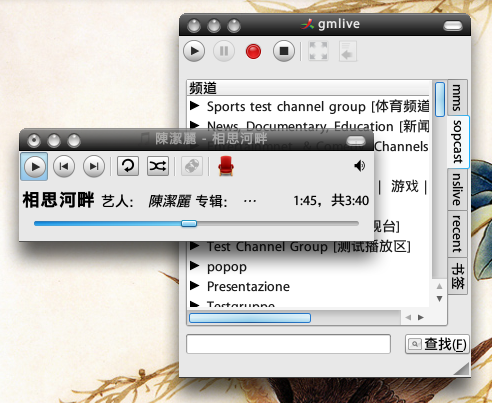Viewport: 492px width, 403px height.
Task: Click the vertical scrollbar thumb in channel list
Action: (x=440, y=99)
